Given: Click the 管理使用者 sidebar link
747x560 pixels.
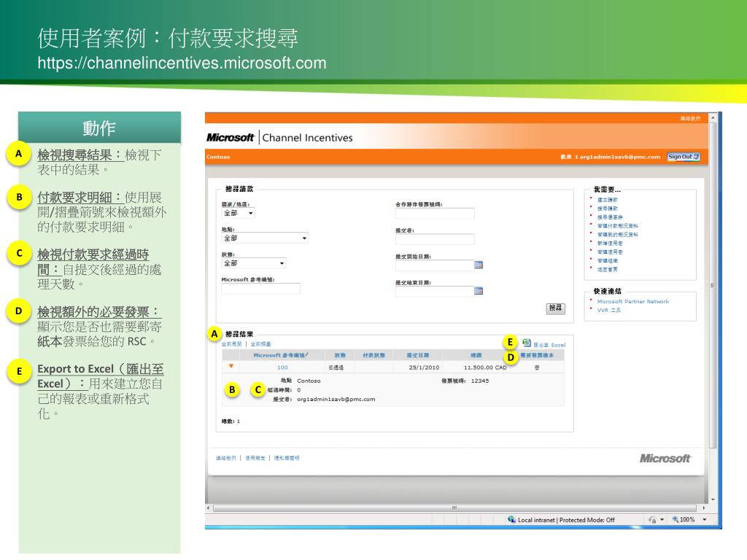Looking at the screenshot, I should tap(610, 252).
